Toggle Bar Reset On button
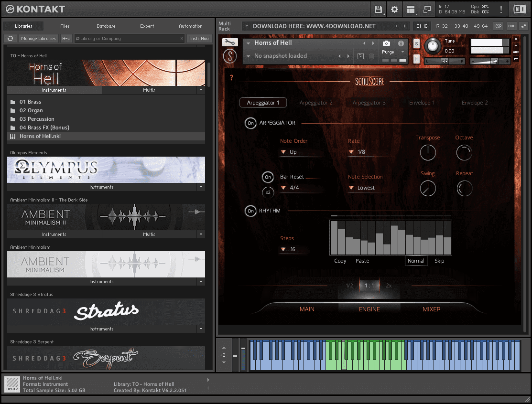 [268, 177]
